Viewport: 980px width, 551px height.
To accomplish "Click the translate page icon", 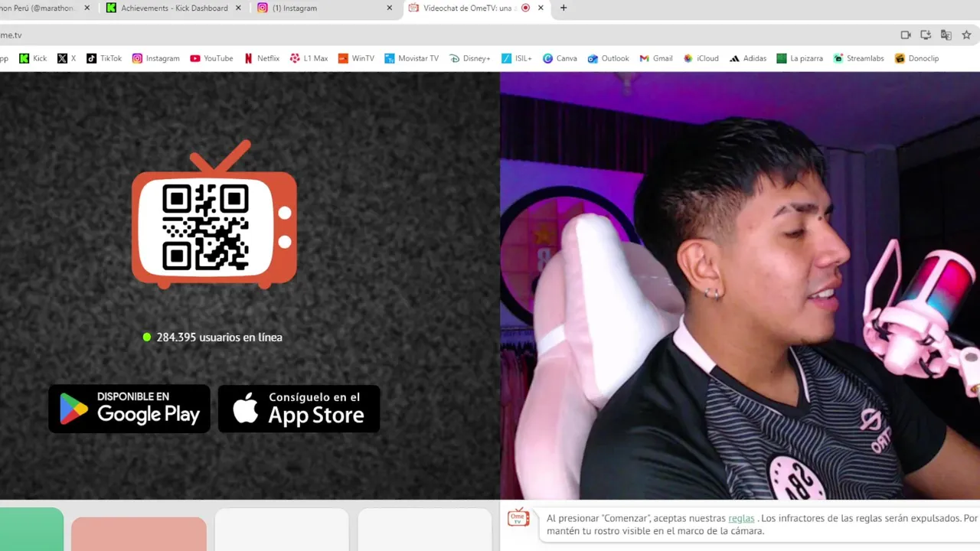I will pos(946,35).
